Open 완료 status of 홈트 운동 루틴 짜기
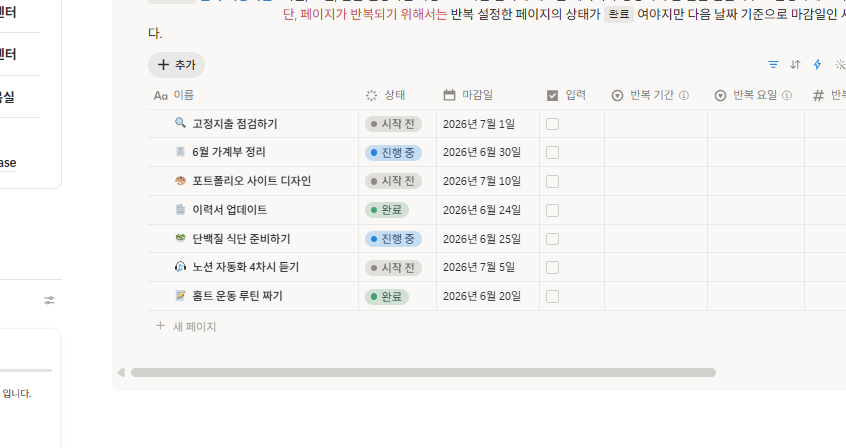Image resolution: width=846 pixels, height=448 pixels. click(x=387, y=296)
